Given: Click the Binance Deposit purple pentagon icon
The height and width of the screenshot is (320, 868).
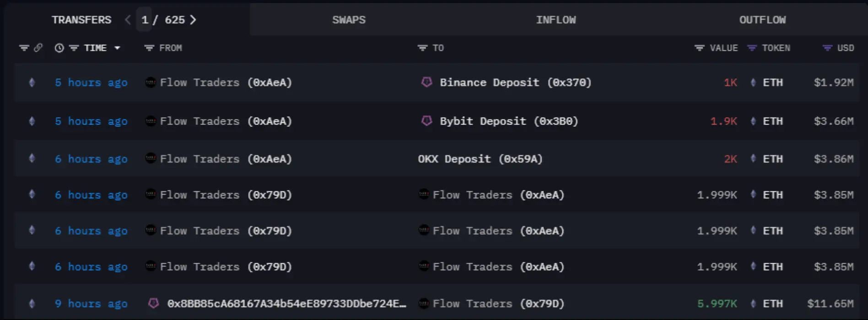Looking at the screenshot, I should tap(427, 82).
